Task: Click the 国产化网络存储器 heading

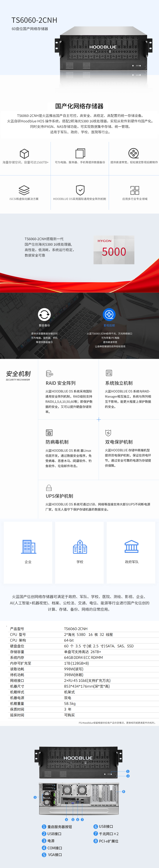Action: coord(79,106)
